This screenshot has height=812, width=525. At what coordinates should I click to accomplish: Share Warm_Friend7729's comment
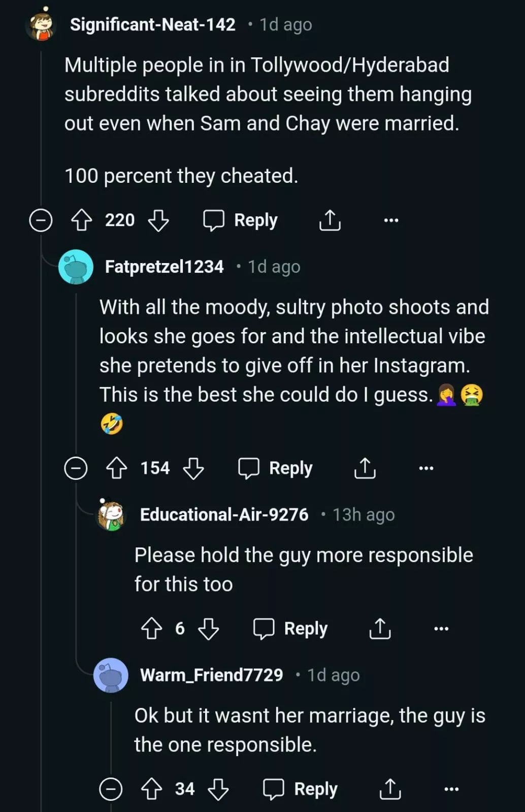(x=390, y=789)
